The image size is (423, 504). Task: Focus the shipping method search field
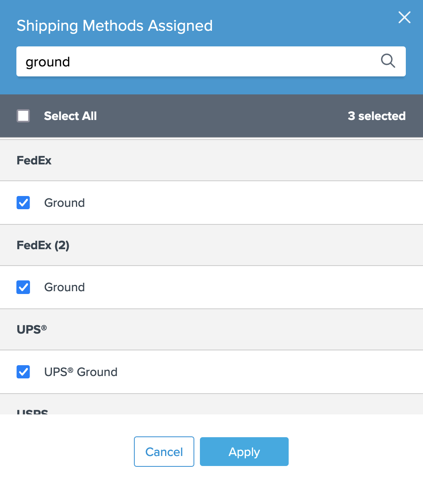pos(200,62)
